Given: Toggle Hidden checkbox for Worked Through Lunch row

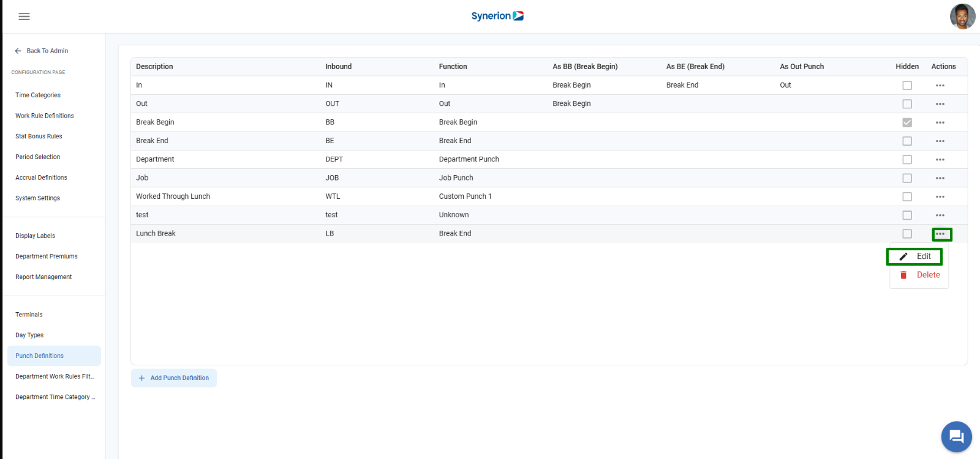Looking at the screenshot, I should pos(907,196).
